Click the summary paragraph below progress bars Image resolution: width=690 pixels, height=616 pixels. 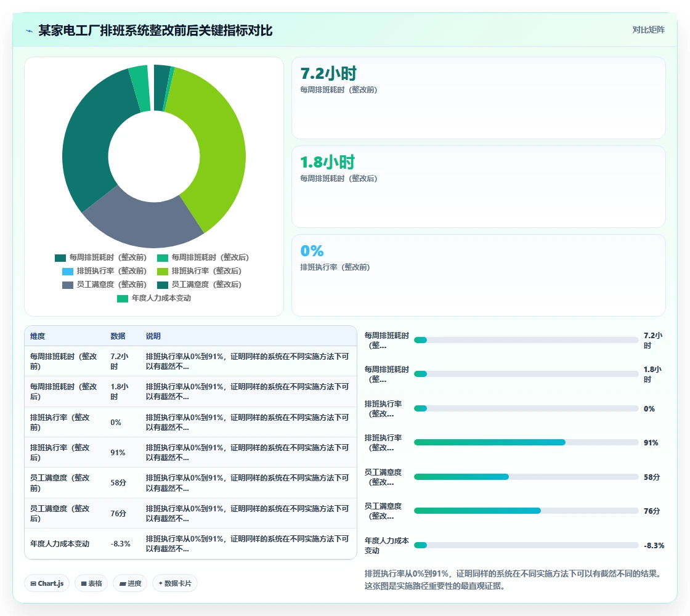coord(514,580)
